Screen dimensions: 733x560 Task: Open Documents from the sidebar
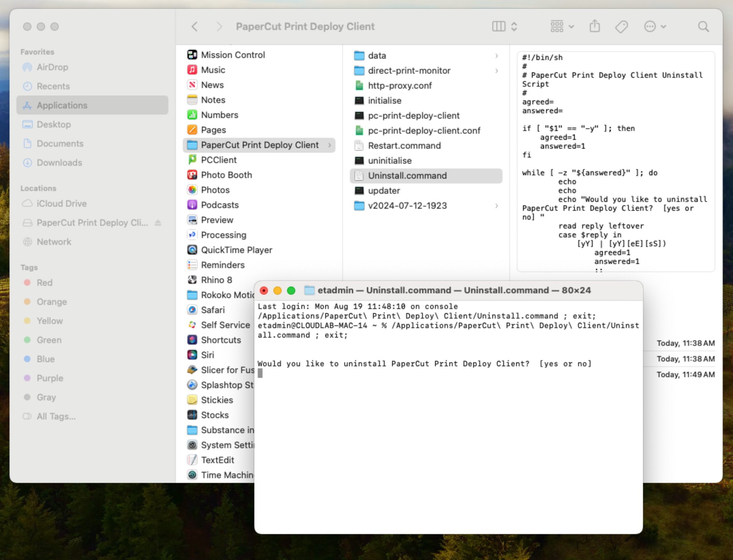[92, 144]
